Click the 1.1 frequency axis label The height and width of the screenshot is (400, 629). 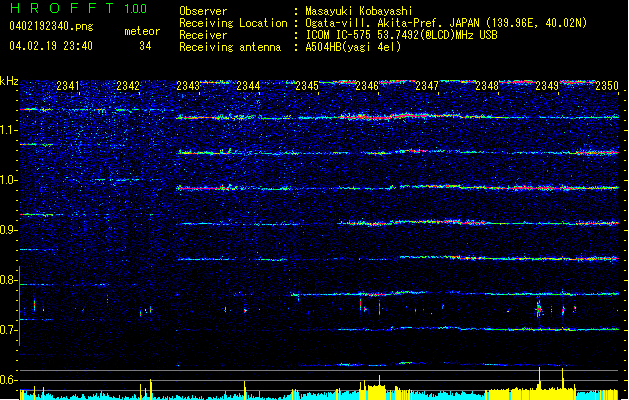(9, 130)
